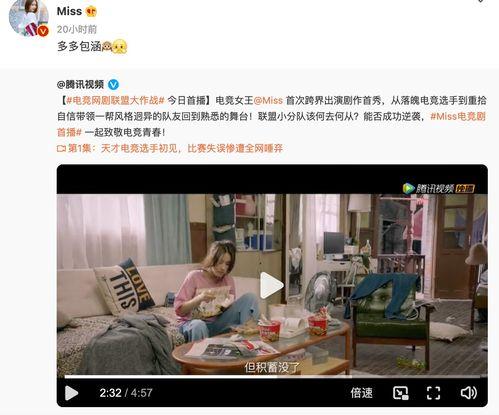499x415 pixels.
Task: Toggle picture-in-picture mini window icon
Action: [401, 393]
